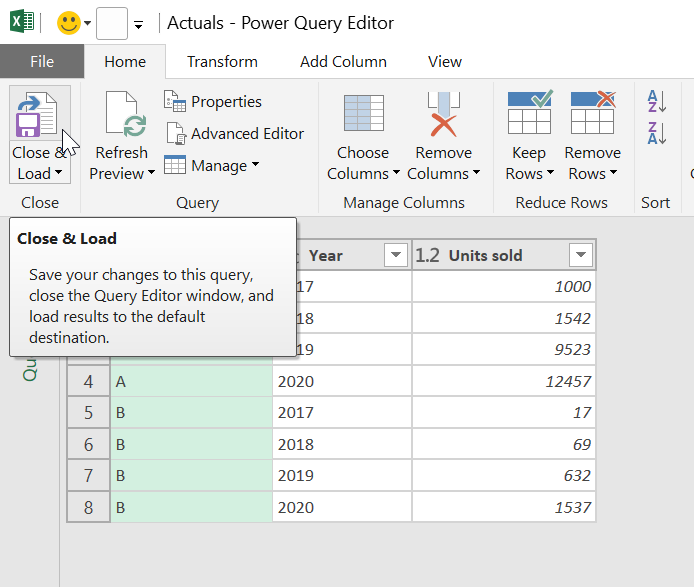Click the Refresh Preview icon
The width and height of the screenshot is (694, 587).
121,113
